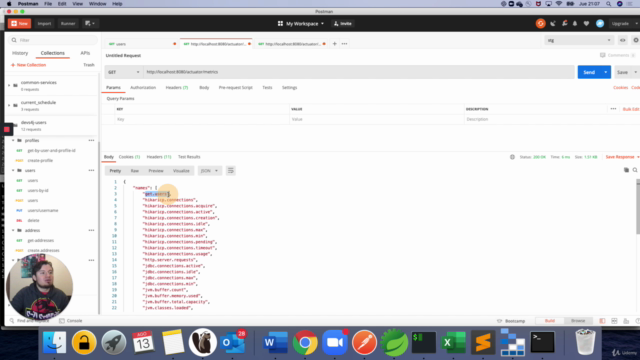The width and height of the screenshot is (640, 360).
Task: Toggle line wrap icon in response
Action: (231, 171)
